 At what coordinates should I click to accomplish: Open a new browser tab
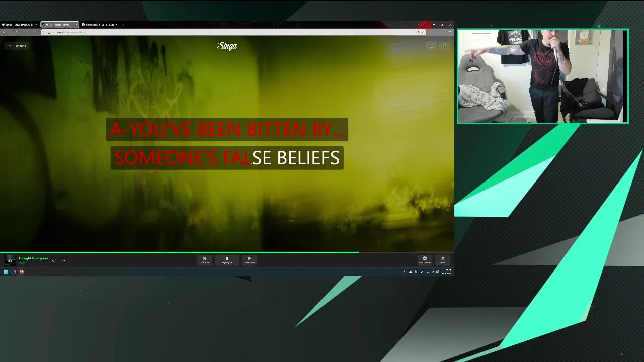click(123, 24)
